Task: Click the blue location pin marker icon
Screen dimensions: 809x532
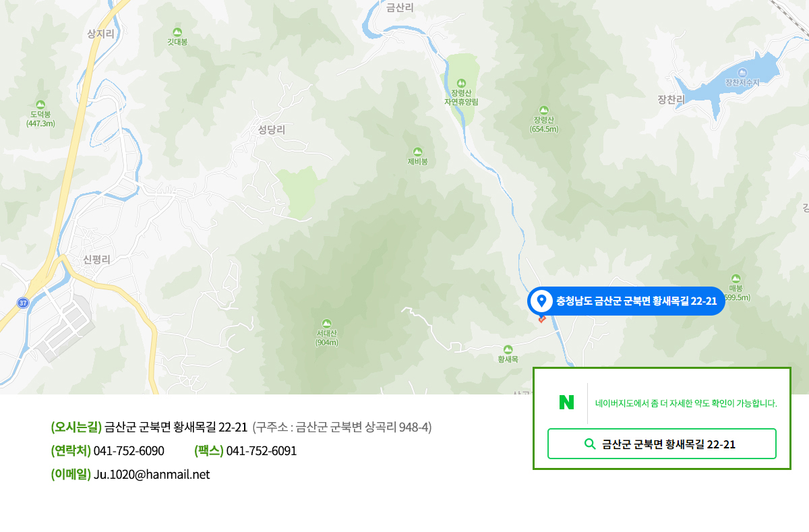Action: click(x=541, y=301)
